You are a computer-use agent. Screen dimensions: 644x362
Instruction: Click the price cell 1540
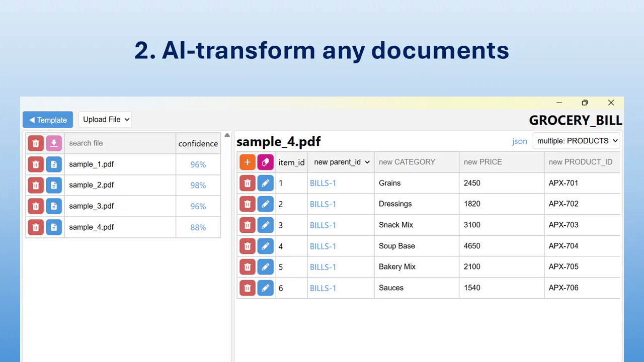pyautogui.click(x=502, y=288)
